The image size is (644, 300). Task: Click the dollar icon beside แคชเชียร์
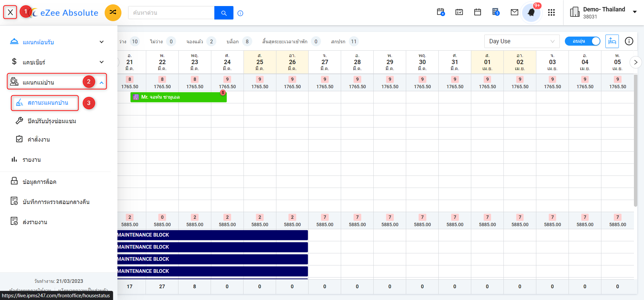(14, 61)
